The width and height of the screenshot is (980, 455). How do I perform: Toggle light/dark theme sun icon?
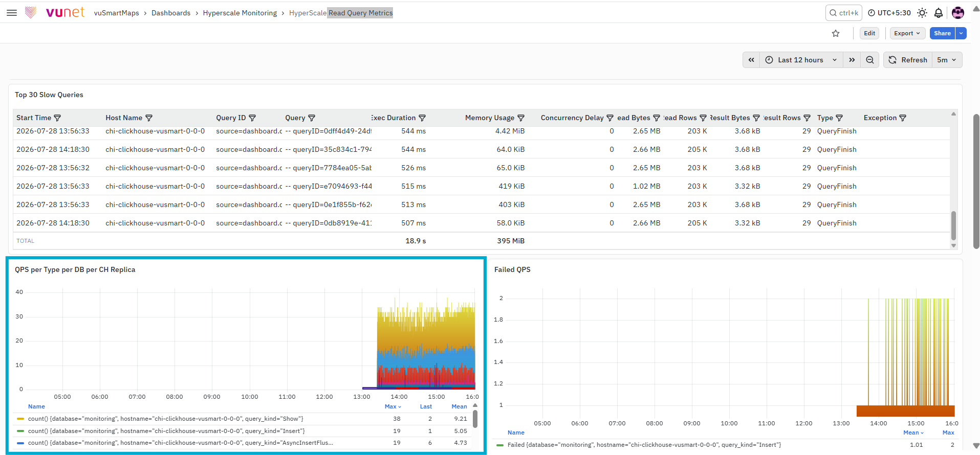922,13
